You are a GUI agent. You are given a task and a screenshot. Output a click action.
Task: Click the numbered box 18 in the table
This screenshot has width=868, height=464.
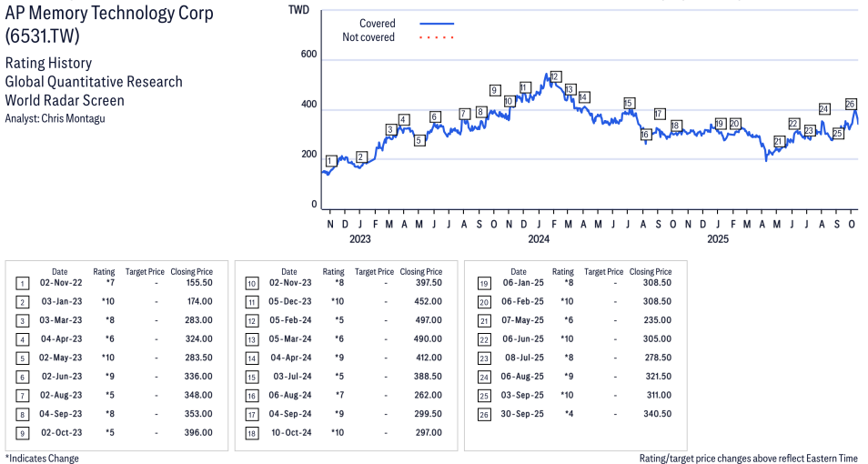(250, 432)
